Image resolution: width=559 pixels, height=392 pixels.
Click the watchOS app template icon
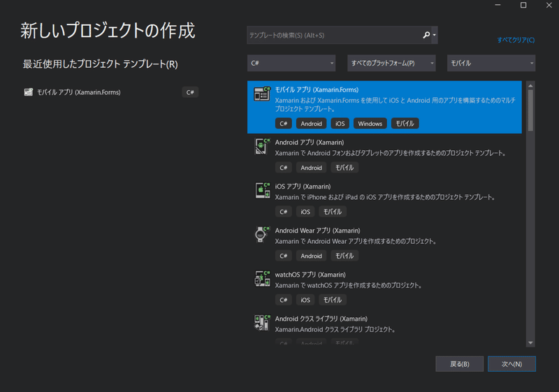(x=262, y=279)
